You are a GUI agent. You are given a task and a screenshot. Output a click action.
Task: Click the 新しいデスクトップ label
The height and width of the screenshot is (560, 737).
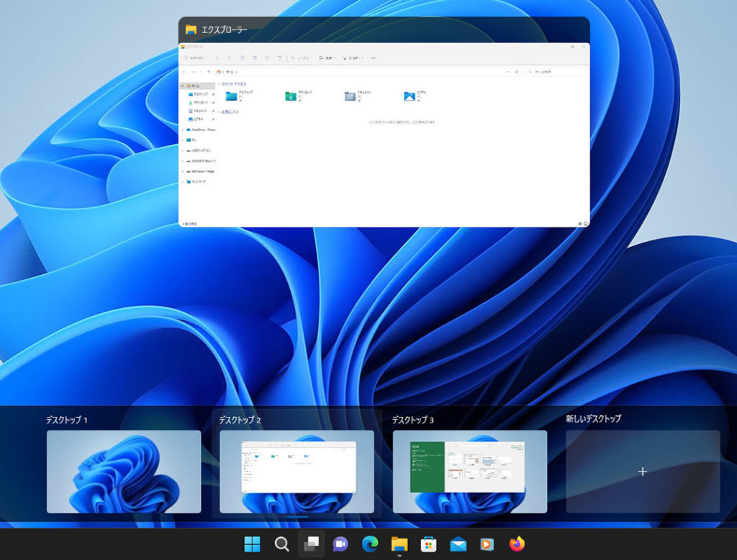[593, 418]
